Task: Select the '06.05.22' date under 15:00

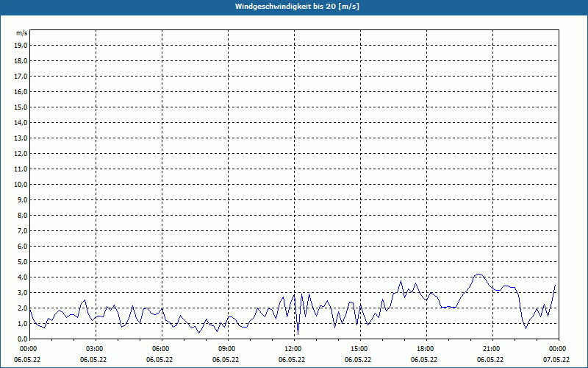Action: pos(358,359)
